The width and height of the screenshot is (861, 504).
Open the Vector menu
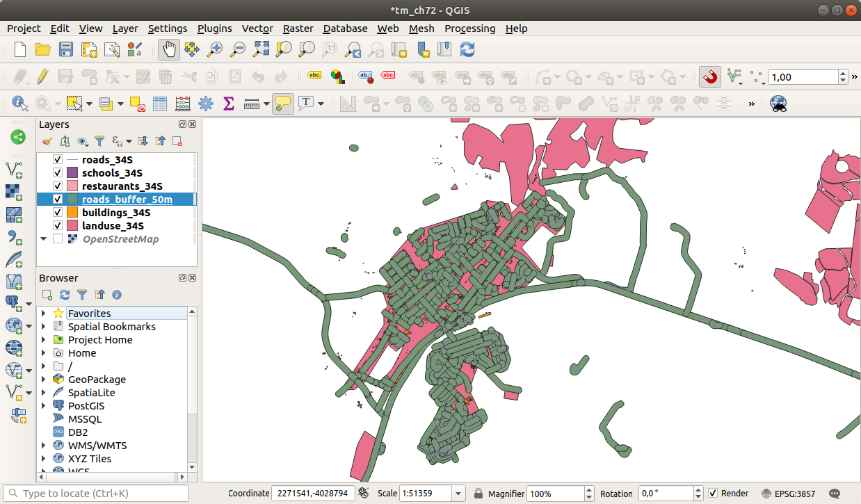point(257,29)
